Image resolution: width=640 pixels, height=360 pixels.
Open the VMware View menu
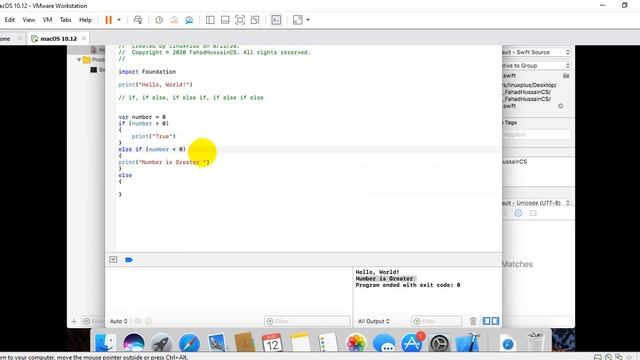[x=29, y=20]
